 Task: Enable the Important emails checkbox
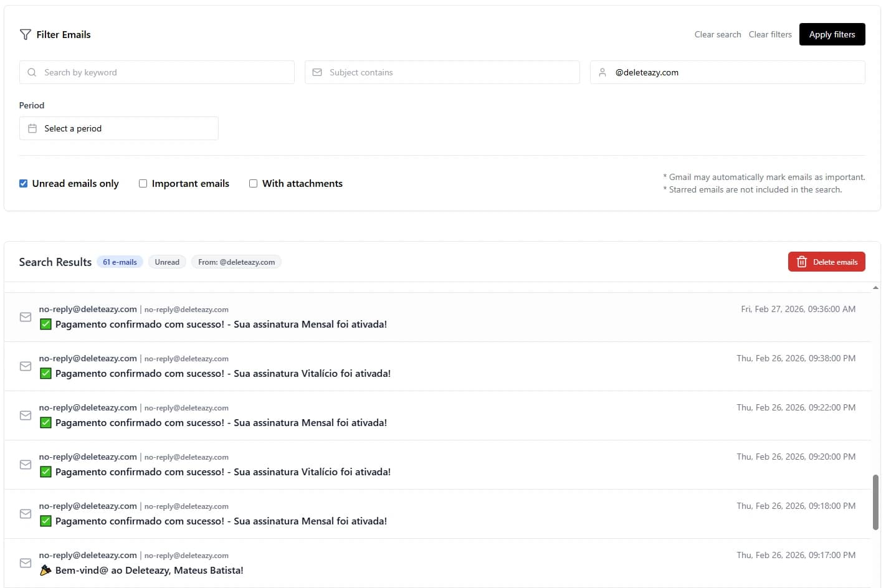click(x=143, y=184)
